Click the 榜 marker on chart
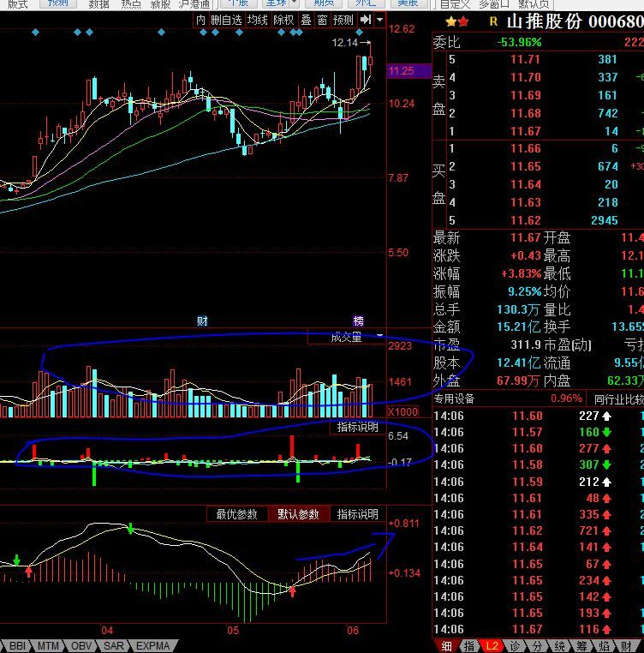 coord(359,321)
